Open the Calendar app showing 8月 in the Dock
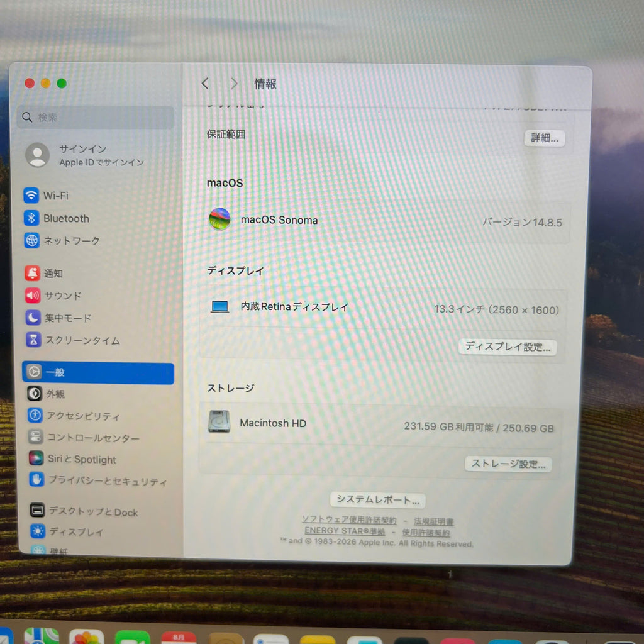 click(x=179, y=638)
